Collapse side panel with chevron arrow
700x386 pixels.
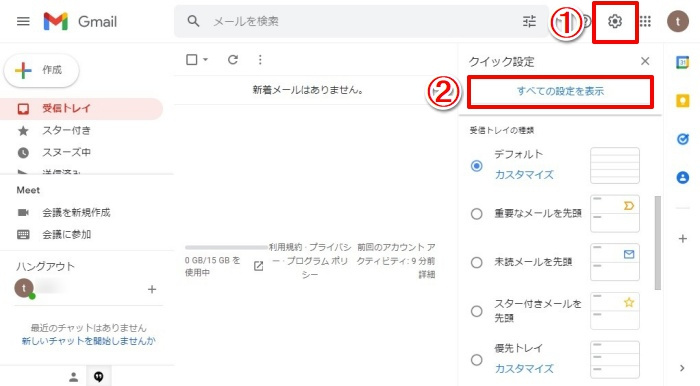pyautogui.click(x=682, y=368)
